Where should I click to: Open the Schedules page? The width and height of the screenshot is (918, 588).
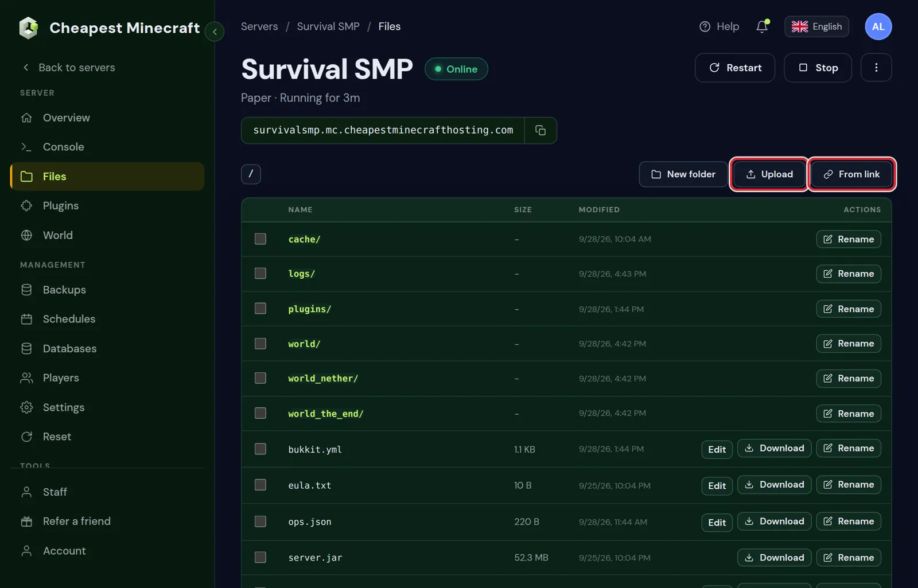[x=107, y=319]
